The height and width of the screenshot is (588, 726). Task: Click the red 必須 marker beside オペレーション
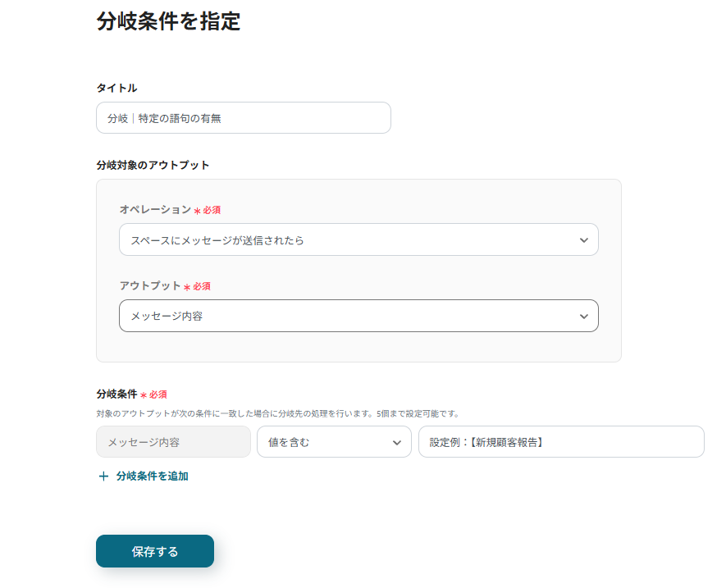click(212, 211)
